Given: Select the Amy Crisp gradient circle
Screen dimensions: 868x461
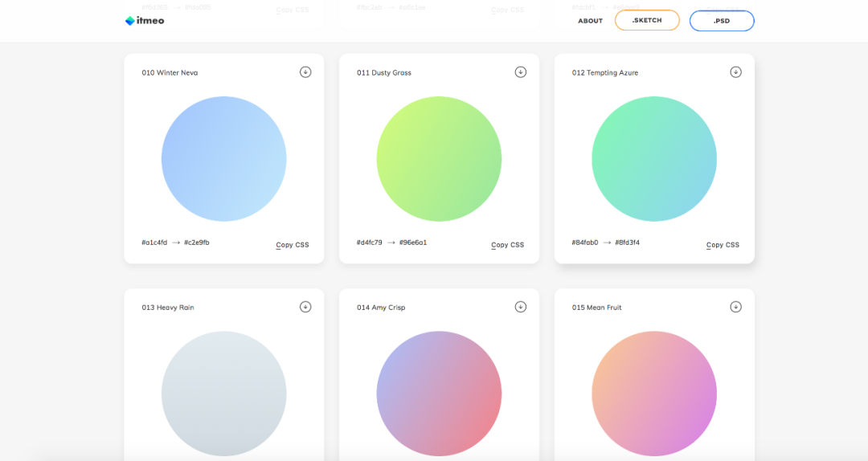Looking at the screenshot, I should [439, 394].
